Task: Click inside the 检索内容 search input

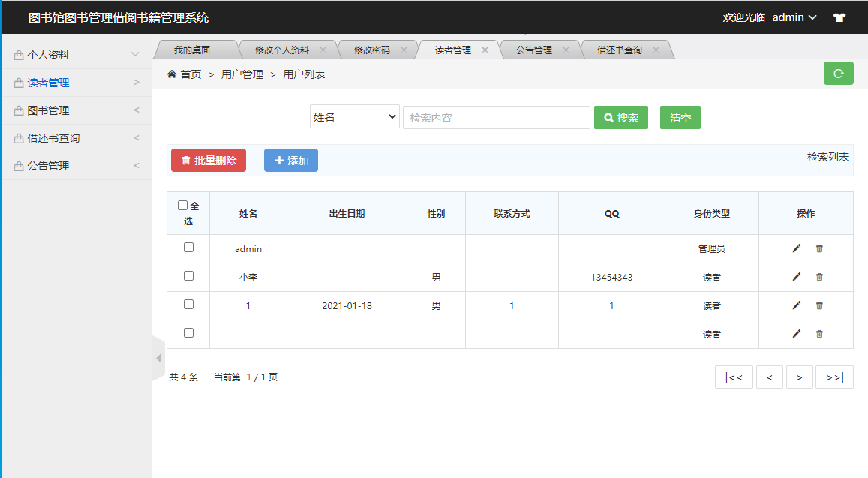Action: (x=496, y=117)
